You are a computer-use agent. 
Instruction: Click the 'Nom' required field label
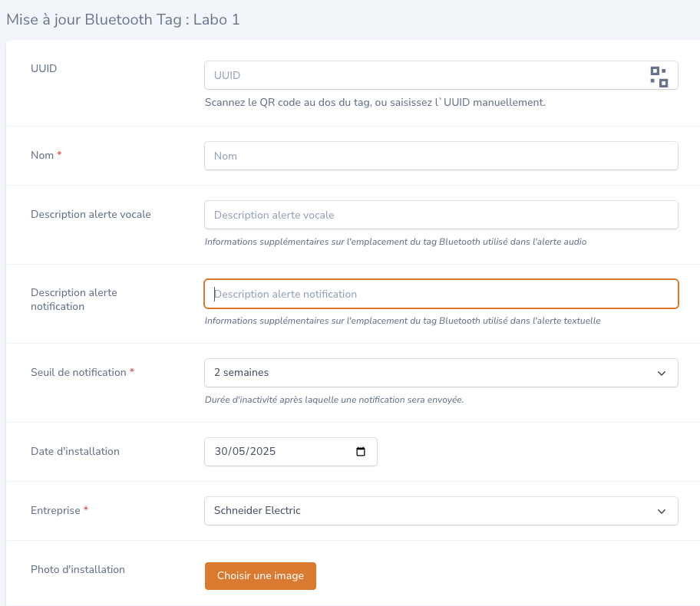pyautogui.click(x=42, y=155)
